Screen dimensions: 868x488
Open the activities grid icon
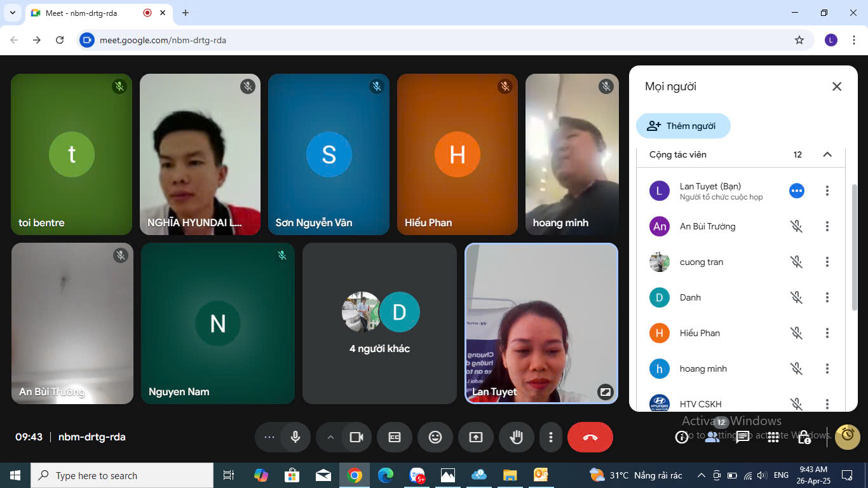pyautogui.click(x=773, y=437)
